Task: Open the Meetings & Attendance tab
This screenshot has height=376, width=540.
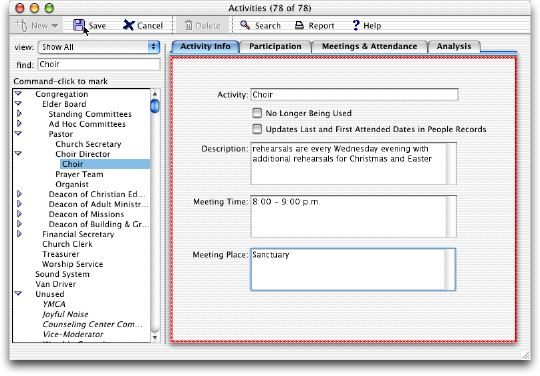Action: point(370,46)
